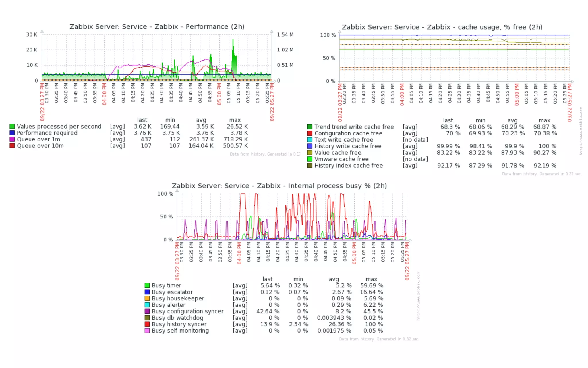Click the purple Busy configuration syncer swatch

tap(147, 311)
